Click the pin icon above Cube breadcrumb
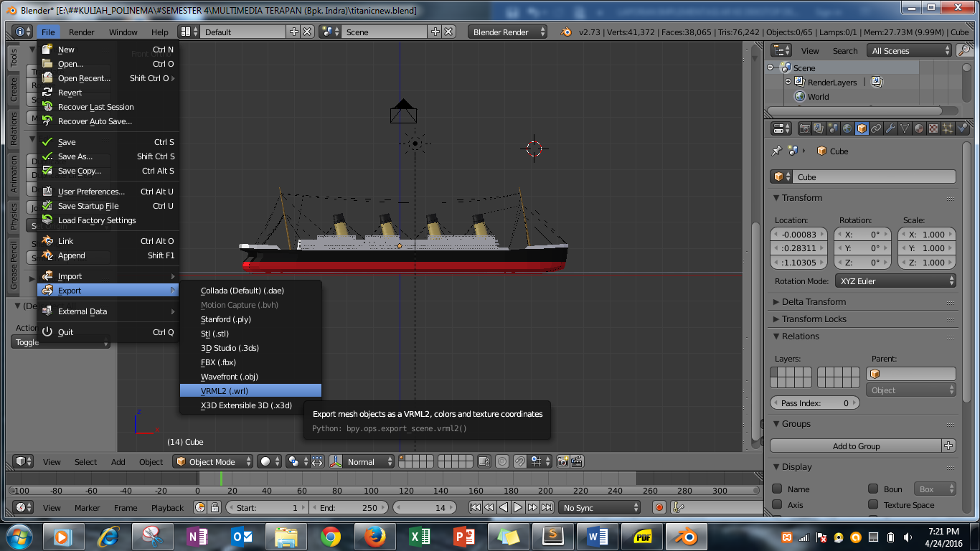The height and width of the screenshot is (551, 980). click(x=776, y=151)
